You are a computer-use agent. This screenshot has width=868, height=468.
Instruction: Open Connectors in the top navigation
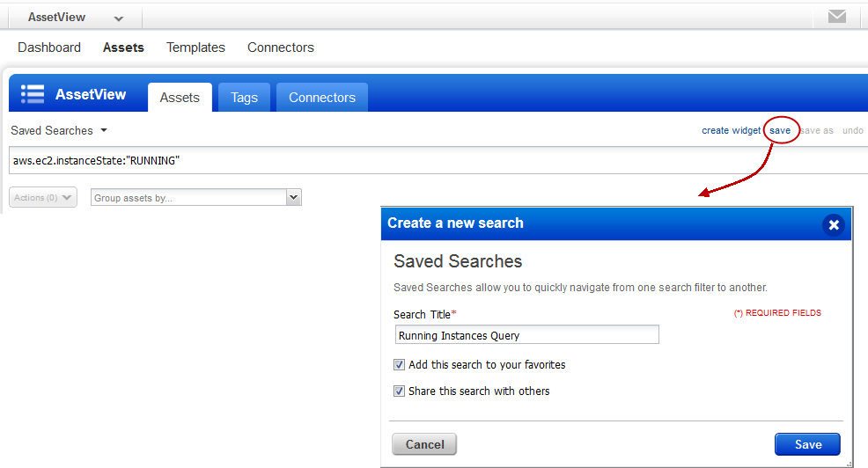pos(281,48)
